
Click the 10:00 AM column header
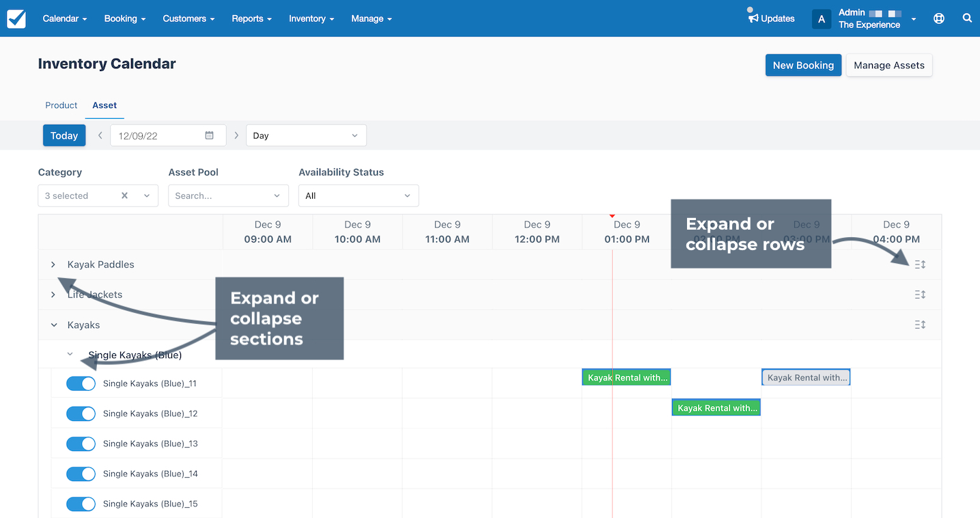click(x=358, y=232)
